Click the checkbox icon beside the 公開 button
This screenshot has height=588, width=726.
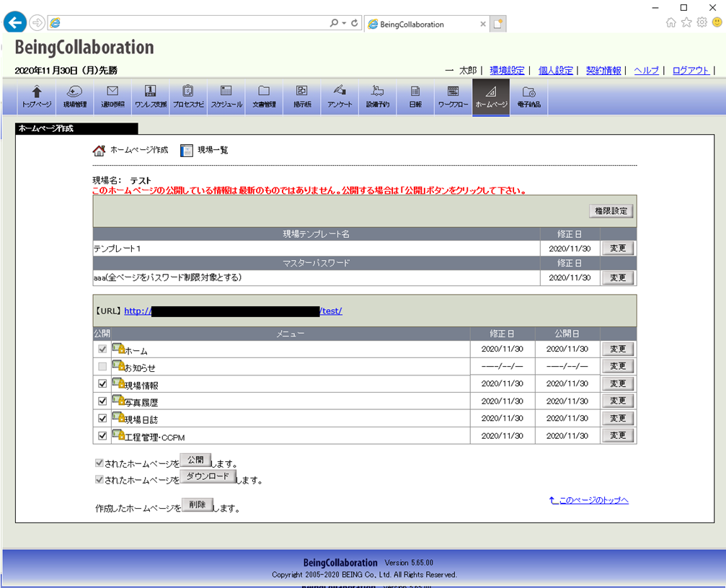pyautogui.click(x=99, y=463)
